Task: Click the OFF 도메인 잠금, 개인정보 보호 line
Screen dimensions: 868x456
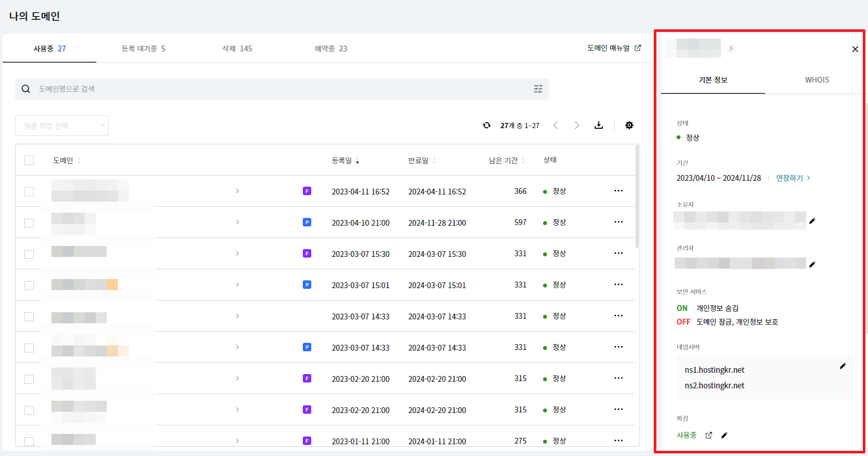Action: 727,322
